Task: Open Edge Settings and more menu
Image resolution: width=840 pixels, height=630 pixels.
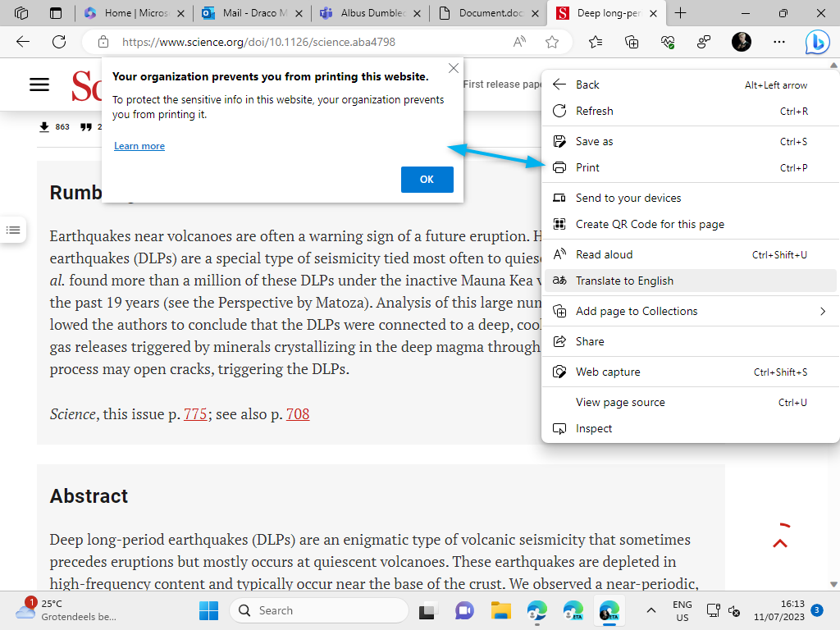Action: tap(779, 42)
